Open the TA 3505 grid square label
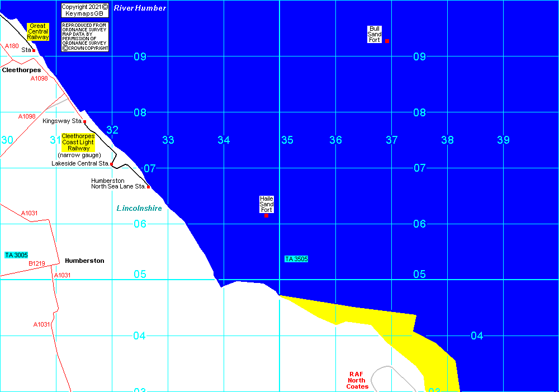Image resolution: width=559 pixels, height=392 pixels. [296, 259]
